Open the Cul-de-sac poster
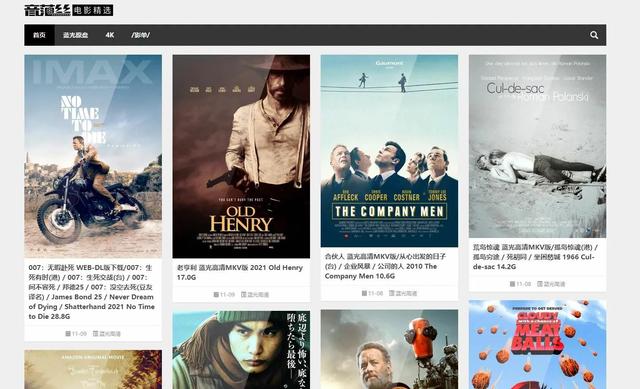This screenshot has width=640, height=389. [x=538, y=146]
